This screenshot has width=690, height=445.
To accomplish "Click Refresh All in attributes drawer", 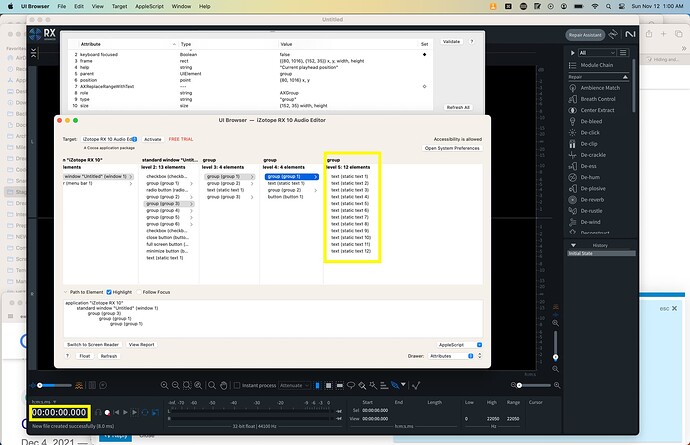I will point(458,107).
